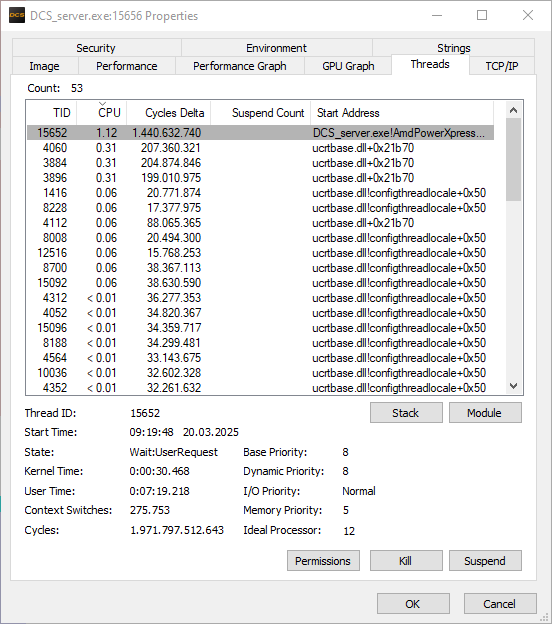
Task: Open the Performance tab
Action: click(127, 66)
